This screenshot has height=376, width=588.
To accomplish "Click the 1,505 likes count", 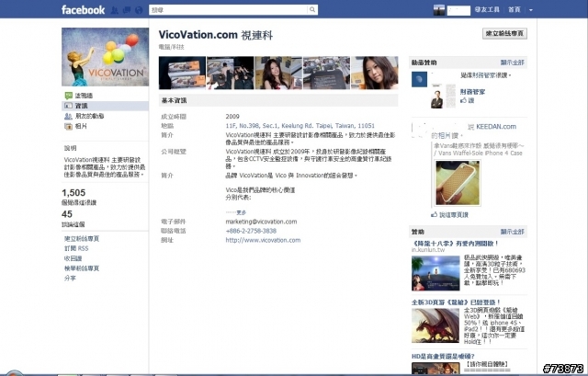I will [73, 192].
